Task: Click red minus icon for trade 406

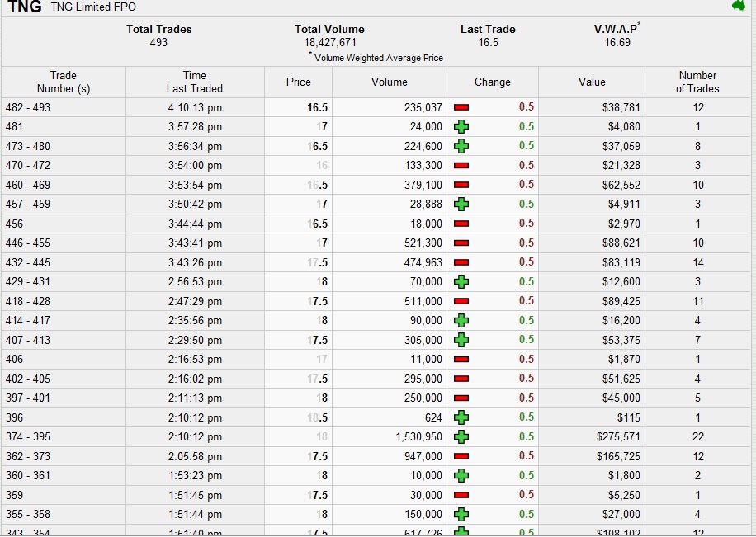Action: (x=461, y=359)
